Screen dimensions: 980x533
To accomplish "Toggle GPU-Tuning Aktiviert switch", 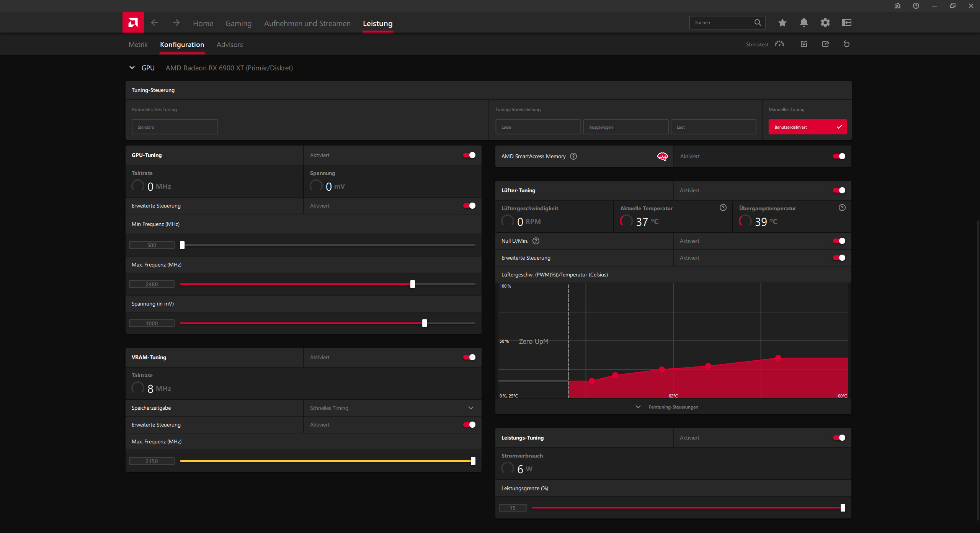I will click(x=469, y=155).
